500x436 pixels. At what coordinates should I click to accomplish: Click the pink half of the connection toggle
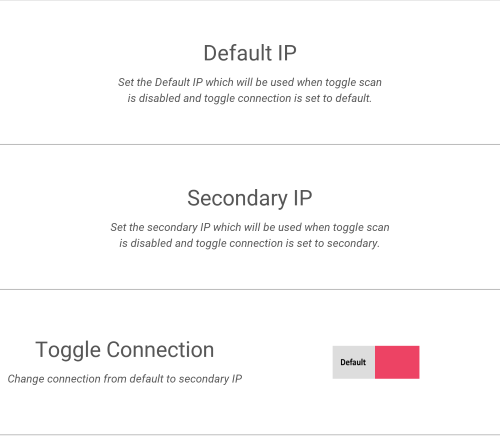pyautogui.click(x=397, y=362)
